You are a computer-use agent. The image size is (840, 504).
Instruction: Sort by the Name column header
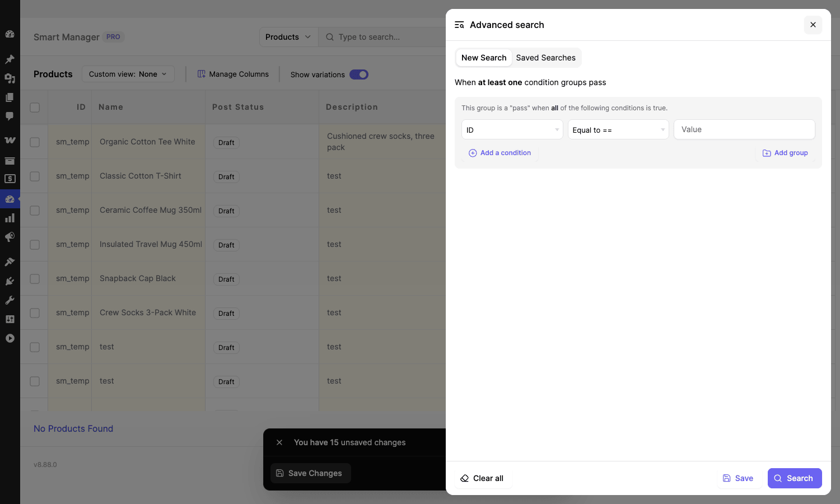coord(111,107)
